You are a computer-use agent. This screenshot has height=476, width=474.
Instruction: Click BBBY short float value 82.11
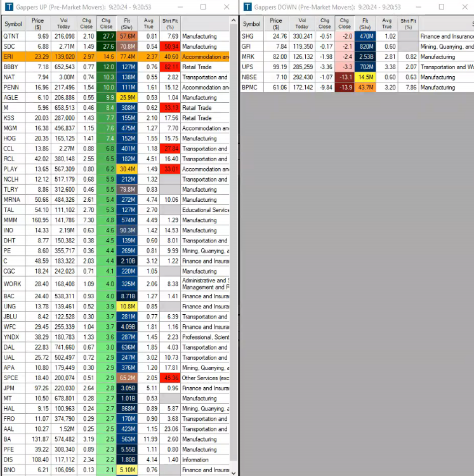[170, 67]
